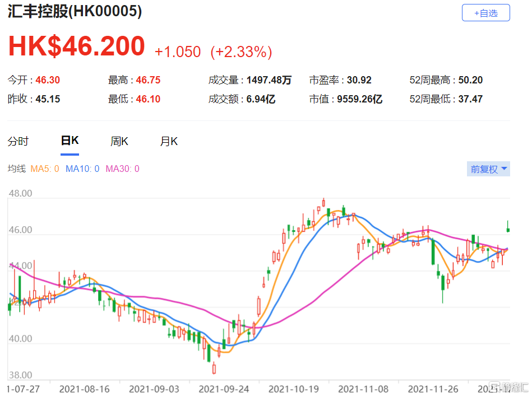The height and width of the screenshot is (397, 532).
Task: Open the 周K chart tab
Action: [x=119, y=141]
